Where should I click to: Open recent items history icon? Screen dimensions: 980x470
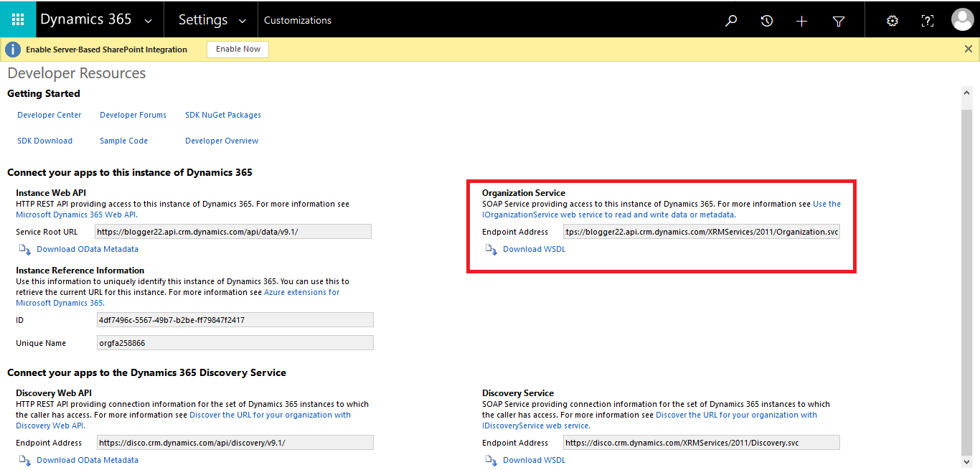pyautogui.click(x=767, y=21)
